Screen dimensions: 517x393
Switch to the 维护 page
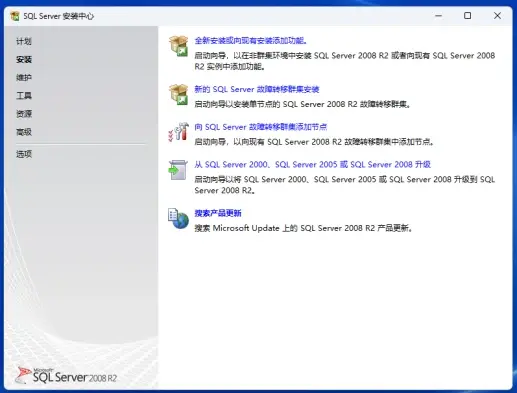tap(24, 78)
